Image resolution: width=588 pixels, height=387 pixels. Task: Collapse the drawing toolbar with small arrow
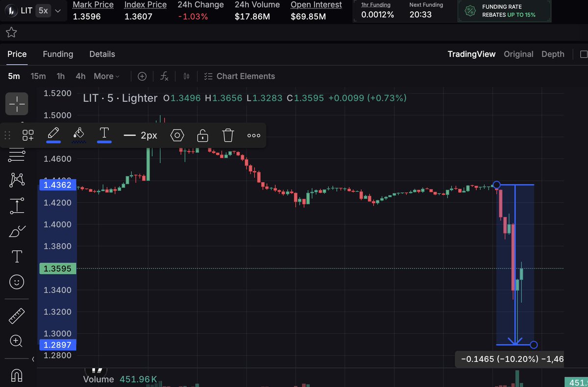pyautogui.click(x=33, y=360)
